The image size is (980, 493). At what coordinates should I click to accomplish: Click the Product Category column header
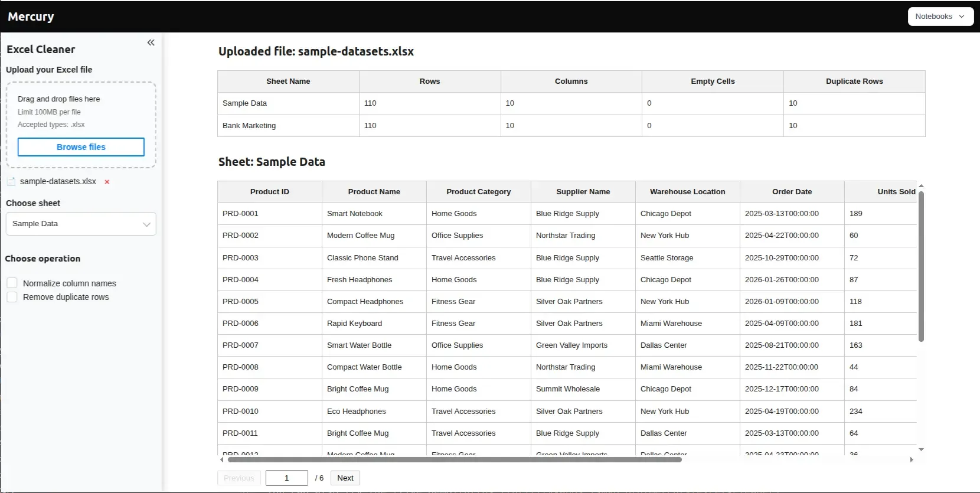click(479, 192)
